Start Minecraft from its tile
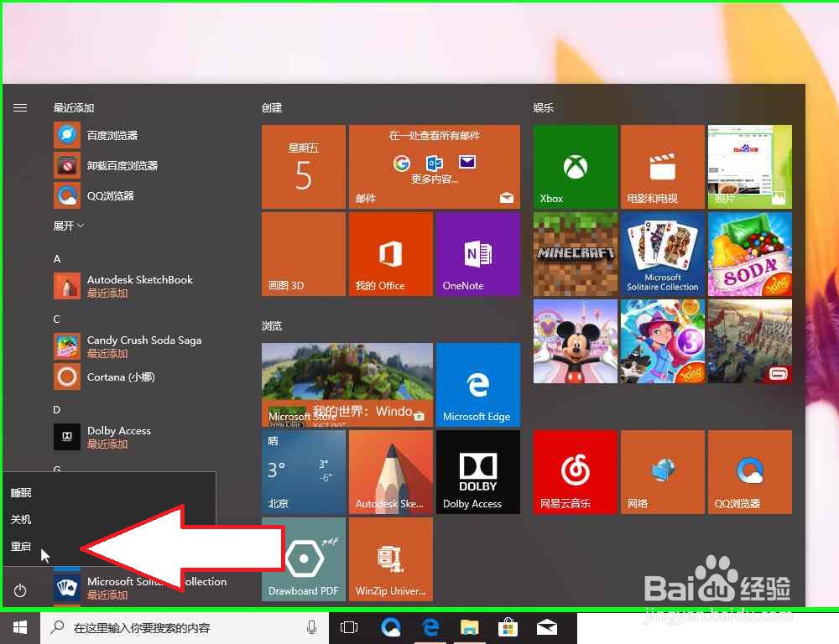 (x=575, y=253)
